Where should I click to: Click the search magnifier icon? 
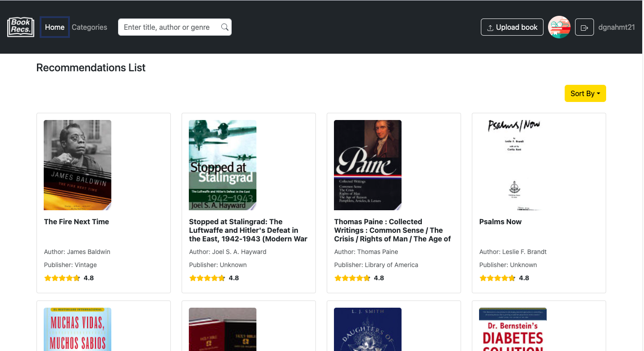click(x=224, y=27)
